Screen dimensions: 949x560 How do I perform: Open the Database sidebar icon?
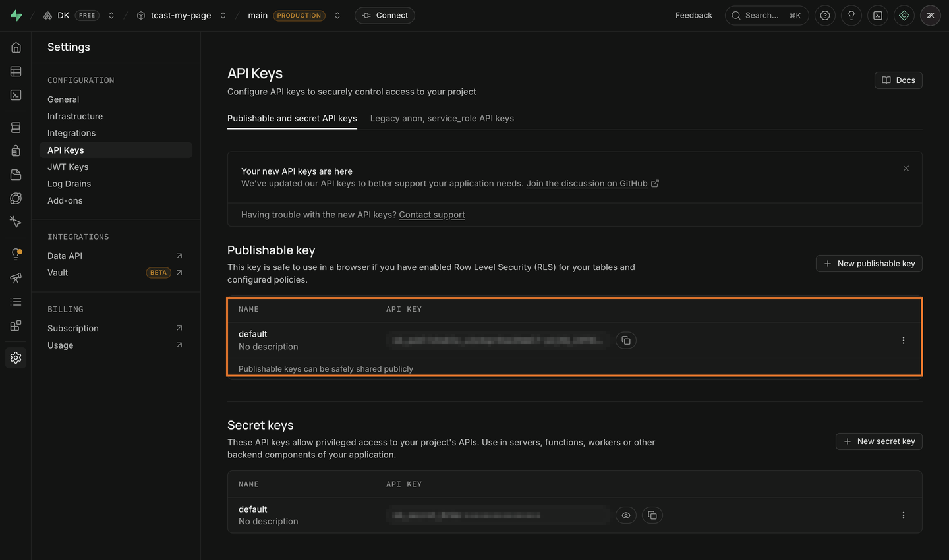click(x=16, y=127)
